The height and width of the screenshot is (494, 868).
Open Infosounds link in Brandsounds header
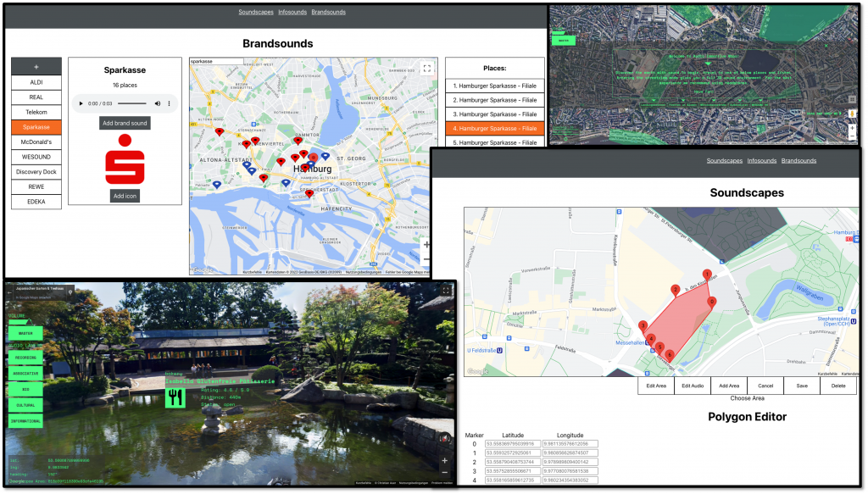click(x=292, y=12)
